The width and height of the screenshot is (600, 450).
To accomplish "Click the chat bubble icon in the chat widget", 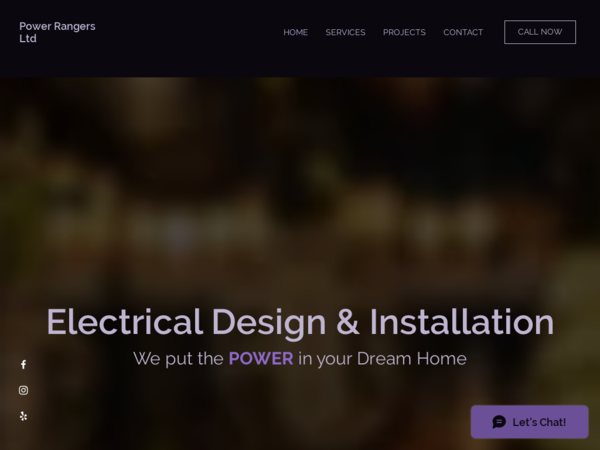I will tap(499, 422).
